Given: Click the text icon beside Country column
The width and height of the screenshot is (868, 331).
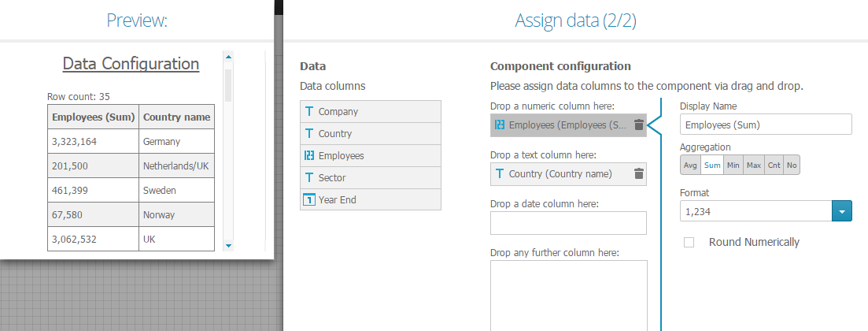Looking at the screenshot, I should coord(309,134).
